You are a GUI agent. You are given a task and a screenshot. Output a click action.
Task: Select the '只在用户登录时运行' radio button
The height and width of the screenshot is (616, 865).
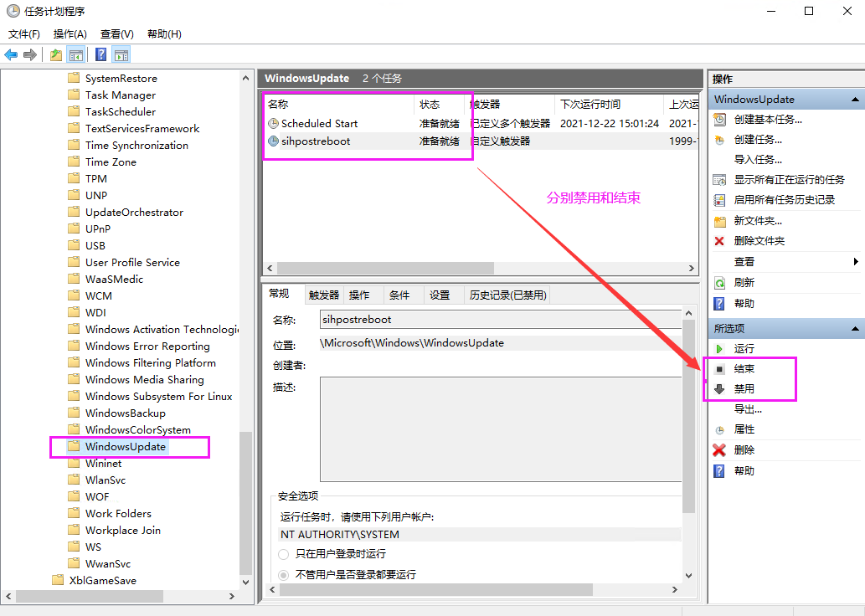click(x=284, y=554)
